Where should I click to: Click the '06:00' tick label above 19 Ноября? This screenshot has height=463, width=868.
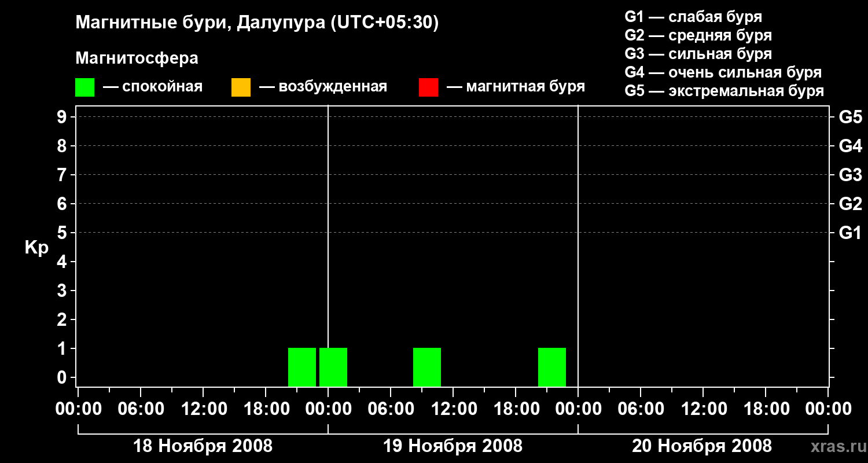point(391,409)
